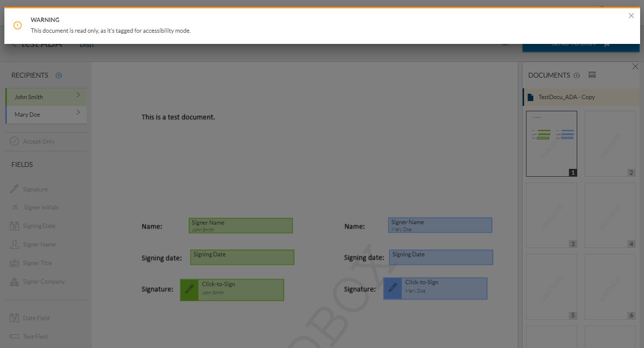644x348 pixels.
Task: Click the FIELDS section heading
Action: (x=22, y=164)
